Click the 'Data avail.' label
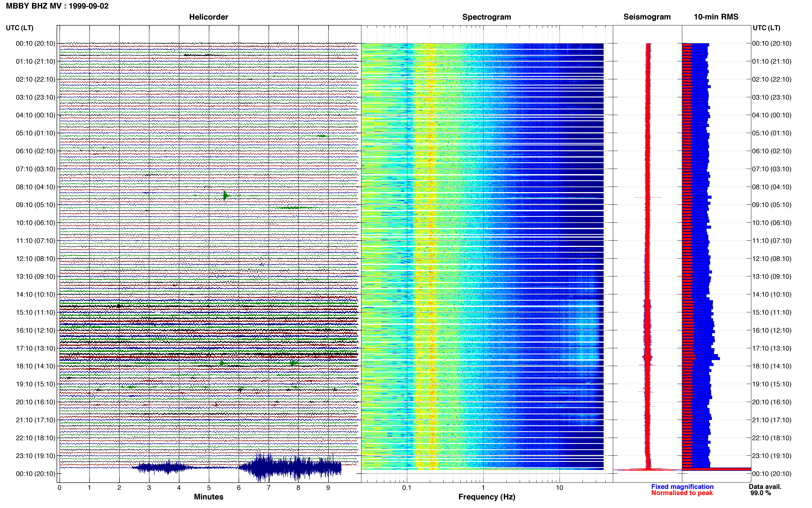Screen dimensions: 812x508 tap(765, 487)
